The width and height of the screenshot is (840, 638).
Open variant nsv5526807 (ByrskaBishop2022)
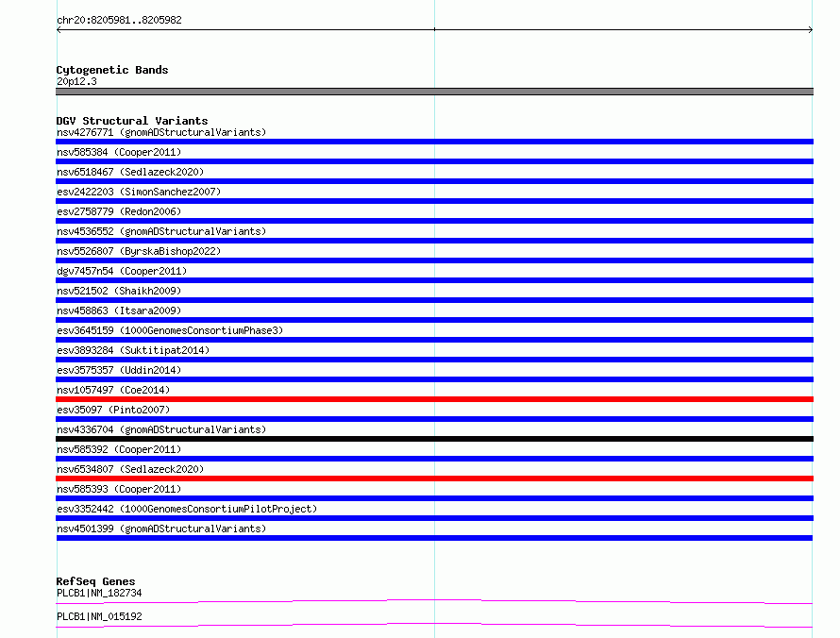coord(139,251)
